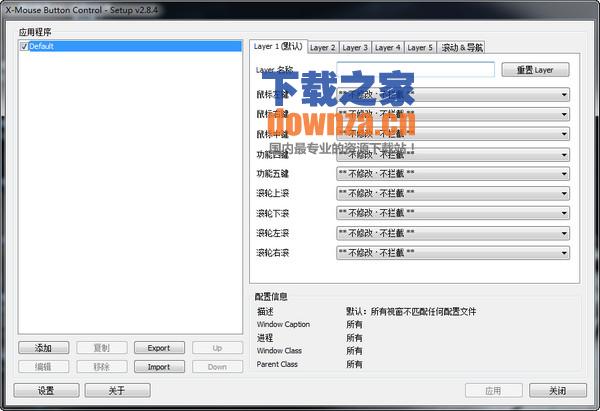Switch to the Layer 5 tab
The image size is (600, 411).
(x=420, y=47)
